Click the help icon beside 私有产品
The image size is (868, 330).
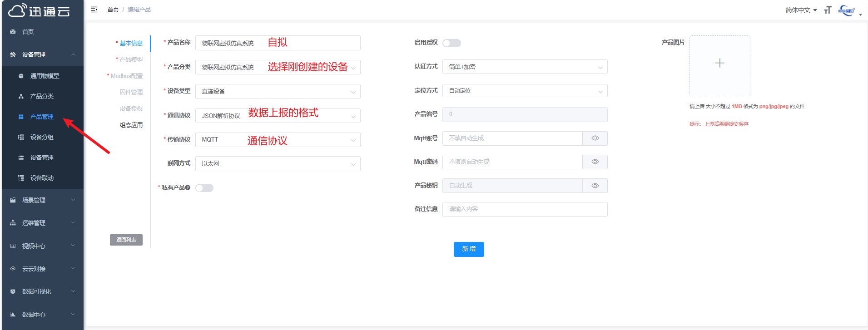(188, 187)
